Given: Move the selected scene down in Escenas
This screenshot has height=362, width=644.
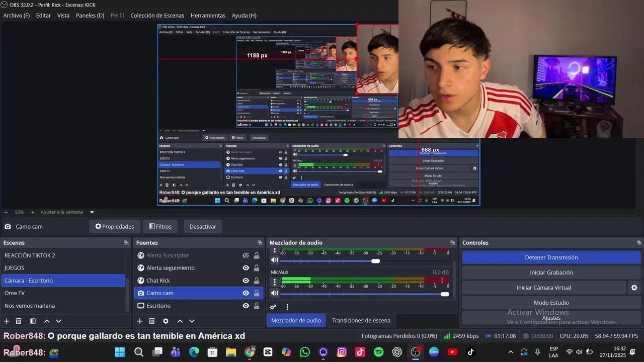Looking at the screenshot, I should tap(59, 321).
